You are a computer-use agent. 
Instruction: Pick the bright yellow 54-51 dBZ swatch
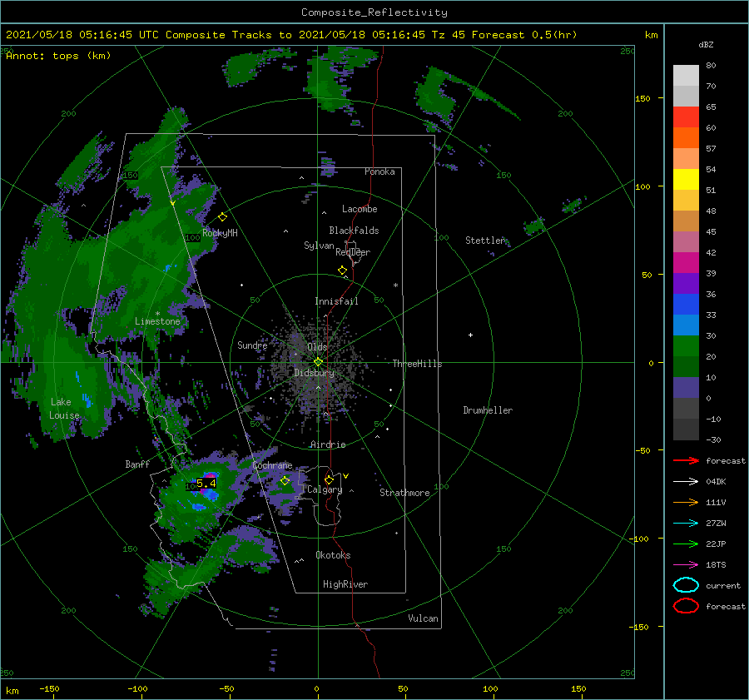point(686,179)
